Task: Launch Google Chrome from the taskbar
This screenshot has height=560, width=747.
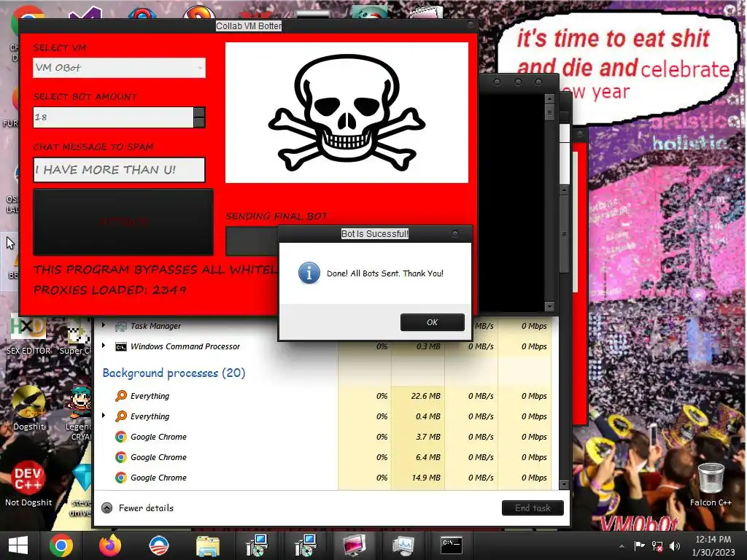Action: click(61, 545)
